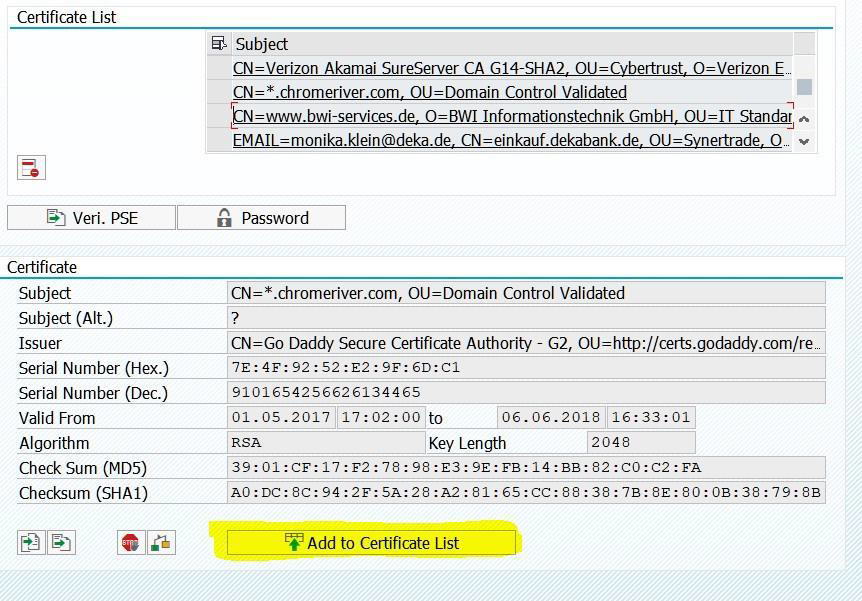The width and height of the screenshot is (862, 601).
Task: Open the Verizon Akamai SureServer certificate entry
Action: point(511,68)
